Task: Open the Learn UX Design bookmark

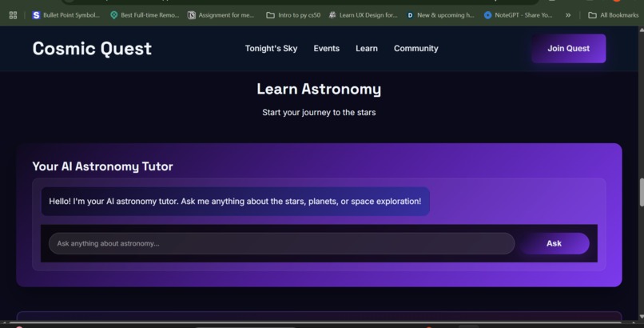Action: point(363,15)
